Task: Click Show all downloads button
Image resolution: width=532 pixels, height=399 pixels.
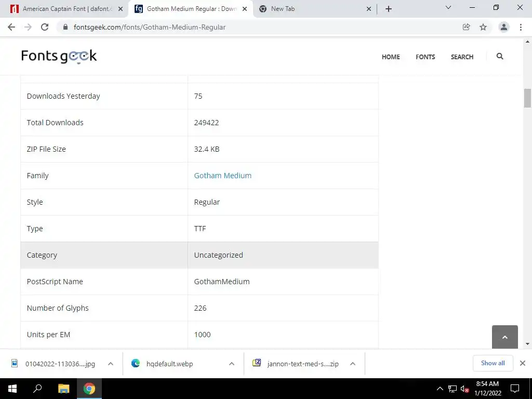Action: point(493,363)
